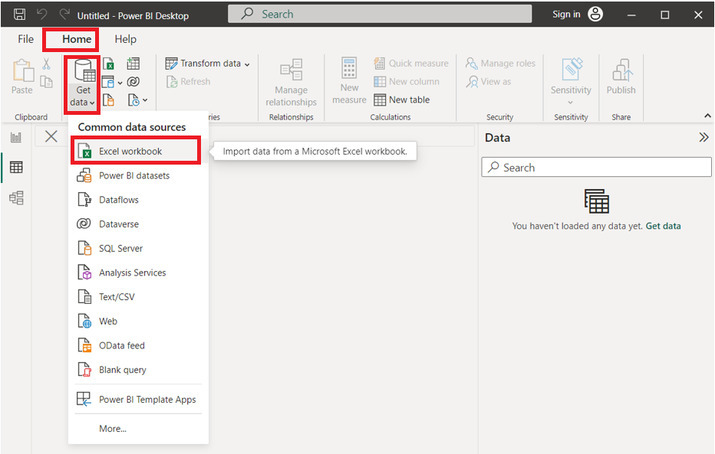The width and height of the screenshot is (715, 454).
Task: Switch to Report view in left sidebar
Action: tap(16, 137)
